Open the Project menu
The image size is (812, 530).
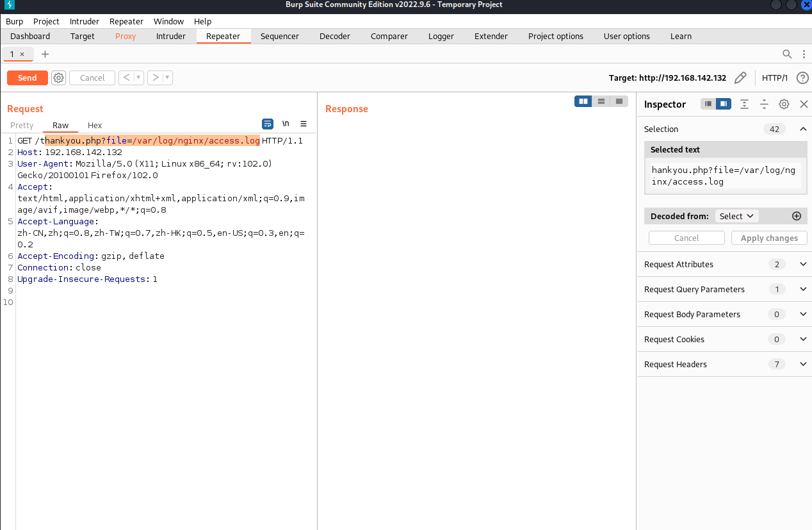(x=46, y=21)
